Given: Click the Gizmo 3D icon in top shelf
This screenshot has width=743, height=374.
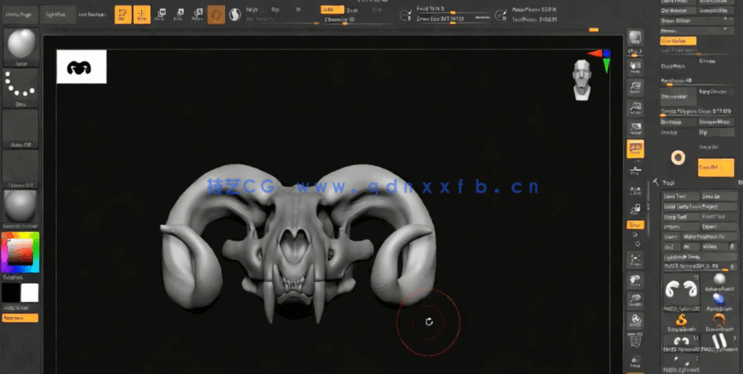Looking at the screenshot, I should [x=216, y=15].
